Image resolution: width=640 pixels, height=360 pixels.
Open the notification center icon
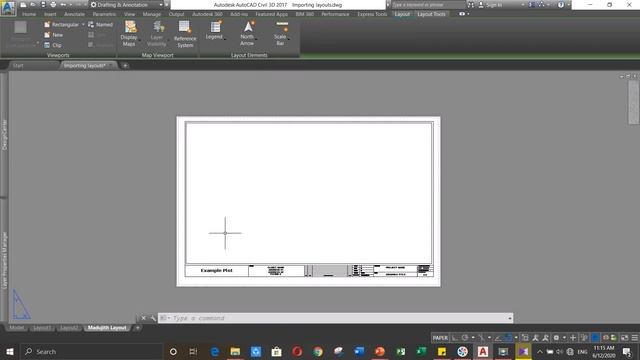[x=627, y=351]
